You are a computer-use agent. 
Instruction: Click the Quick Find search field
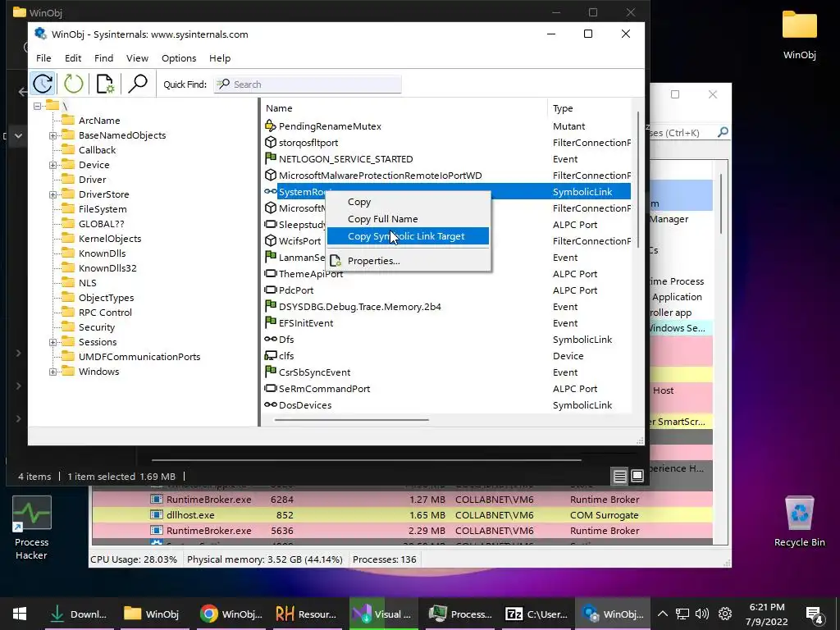(x=308, y=84)
